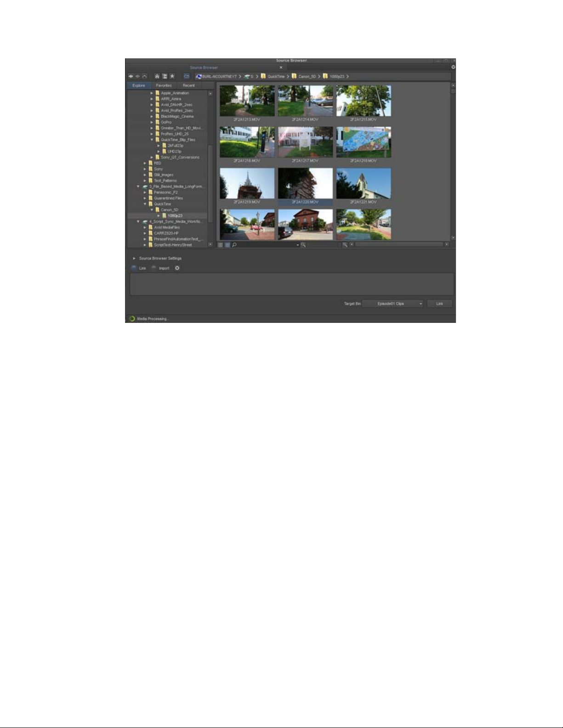Select clip thumbnail 2F2A1217.MOV
The image size is (563, 728).
pyautogui.click(x=305, y=142)
